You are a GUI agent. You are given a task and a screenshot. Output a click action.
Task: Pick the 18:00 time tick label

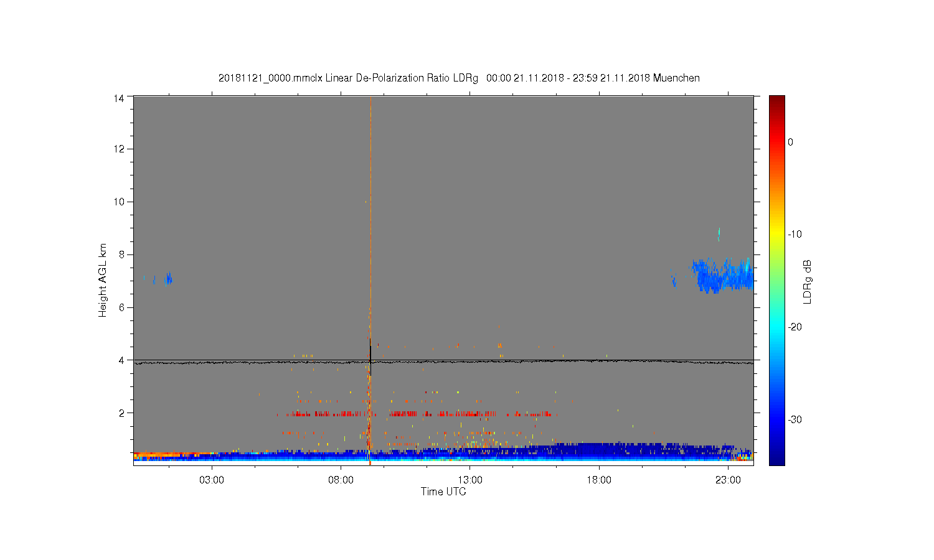coord(599,480)
